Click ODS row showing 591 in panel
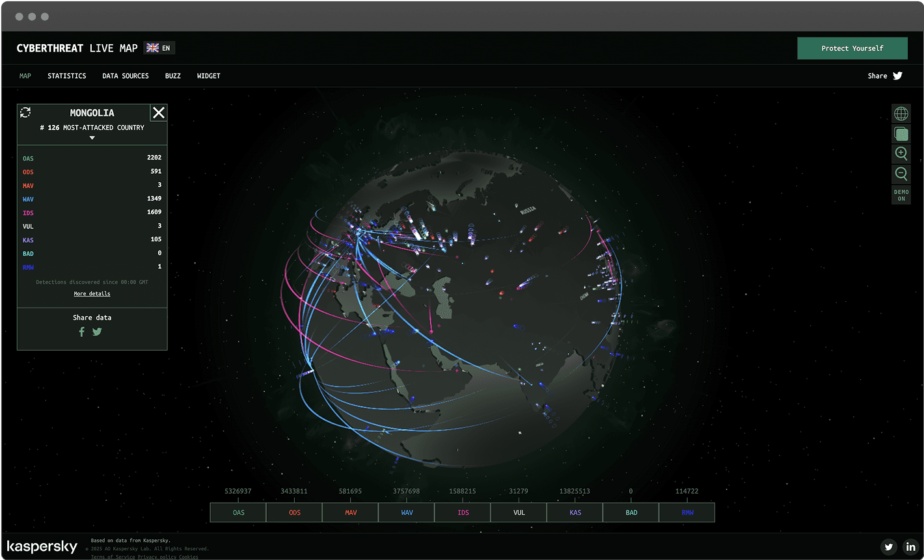This screenshot has height=560, width=924. [92, 172]
